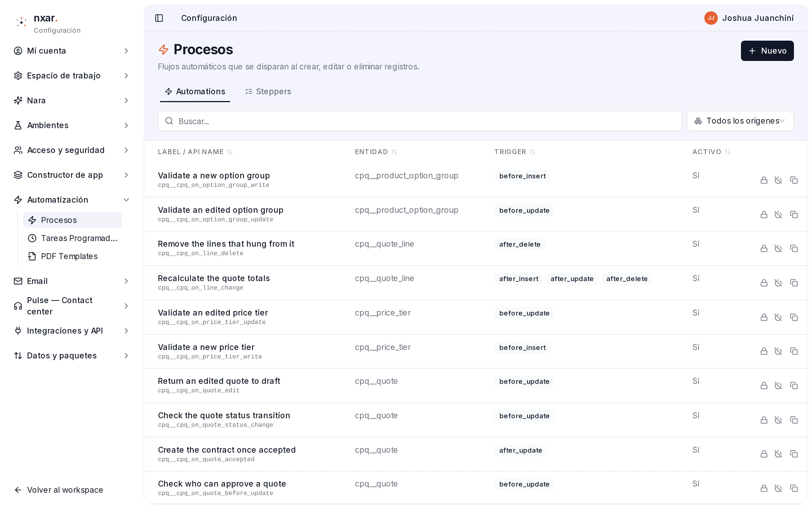The width and height of the screenshot is (812, 508).
Task: Select the Automations tab
Action: click(195, 92)
